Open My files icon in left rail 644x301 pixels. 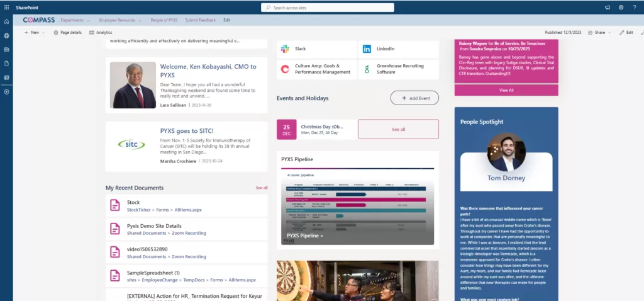coord(6,64)
